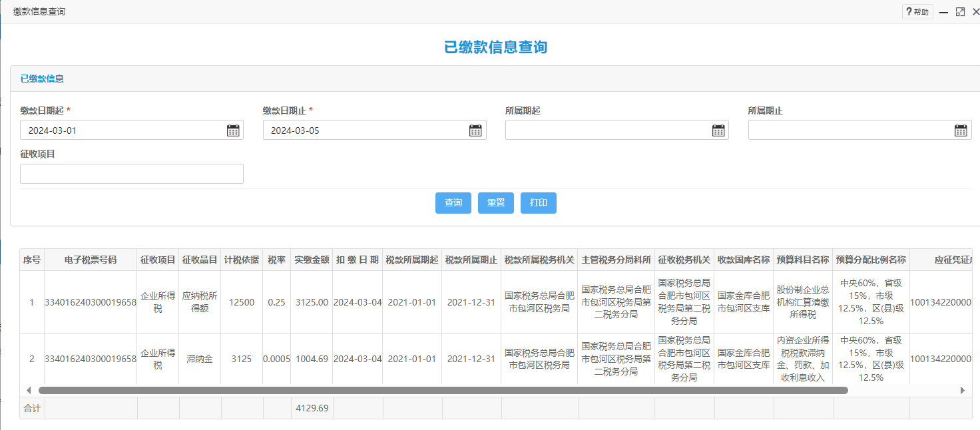Minimize the 缴款信息查询 window

pyautogui.click(x=944, y=12)
